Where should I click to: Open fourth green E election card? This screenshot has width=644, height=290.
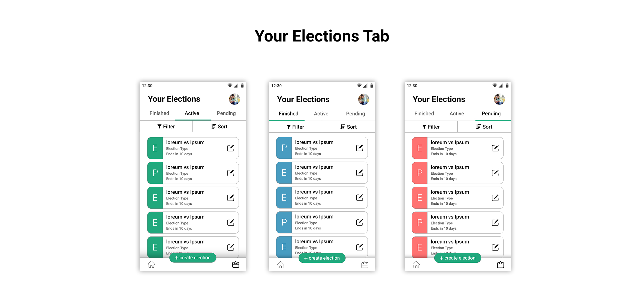[x=193, y=247]
